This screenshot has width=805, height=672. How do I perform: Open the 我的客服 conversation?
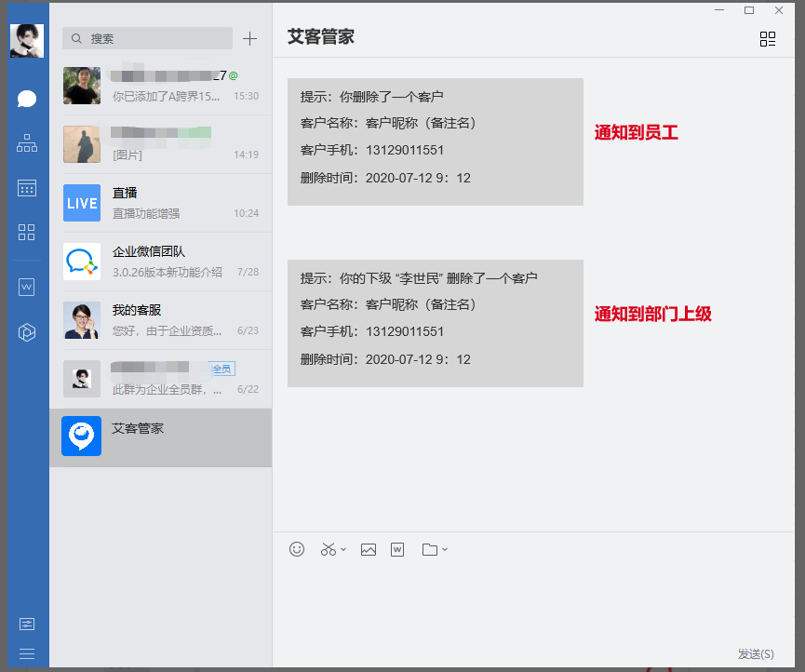click(x=160, y=320)
